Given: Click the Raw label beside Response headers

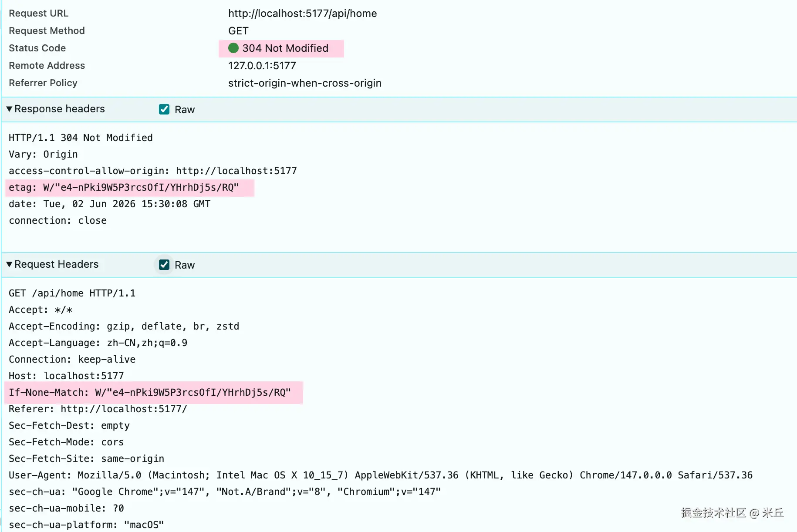Looking at the screenshot, I should pyautogui.click(x=185, y=110).
